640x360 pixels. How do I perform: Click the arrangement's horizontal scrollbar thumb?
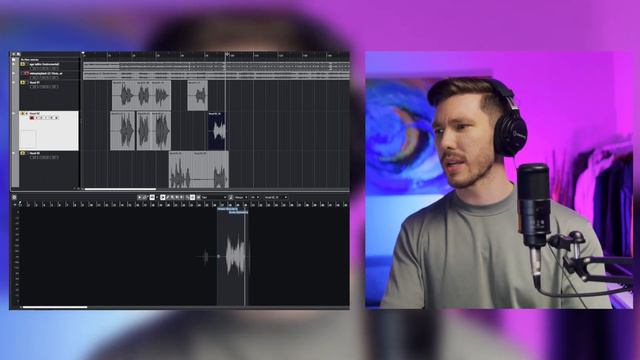pyautogui.click(x=120, y=189)
